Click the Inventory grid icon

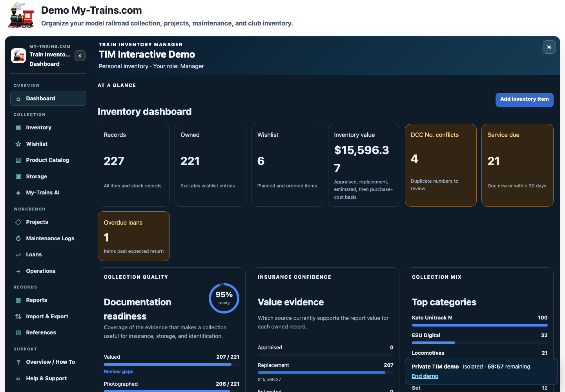click(18, 128)
